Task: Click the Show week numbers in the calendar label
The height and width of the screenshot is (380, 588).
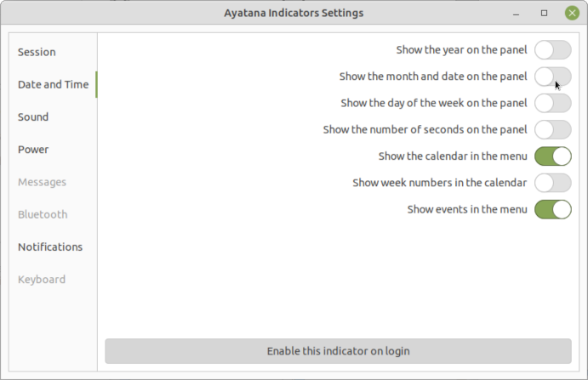Action: pos(439,183)
